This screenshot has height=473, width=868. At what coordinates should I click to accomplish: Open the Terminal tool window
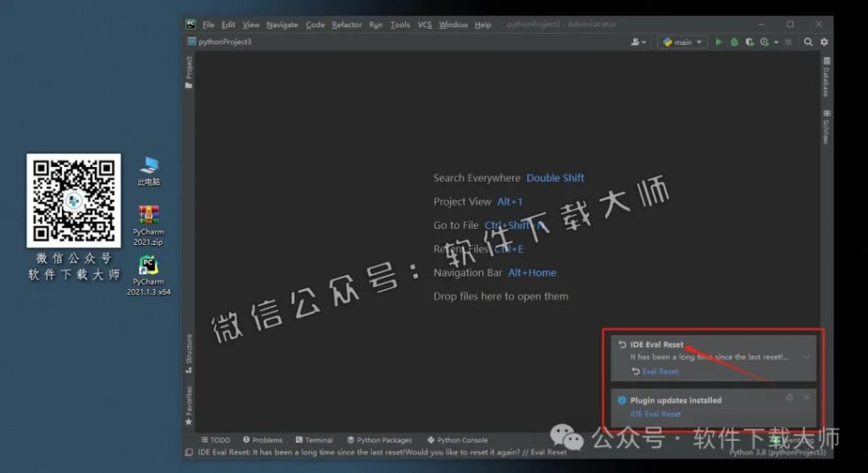point(314,440)
